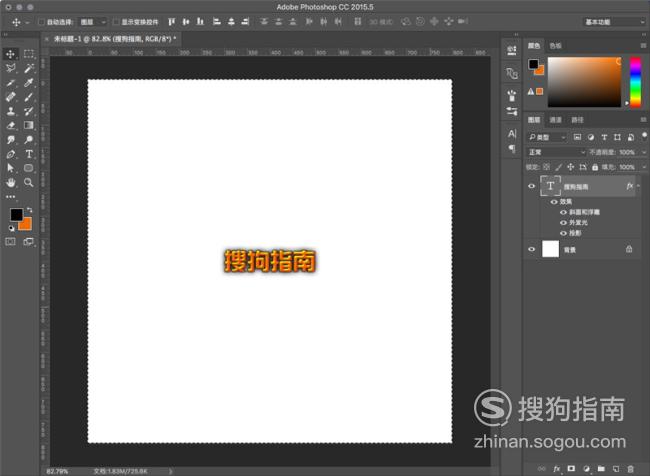
Task: Select the Hand tool
Action: [x=11, y=182]
